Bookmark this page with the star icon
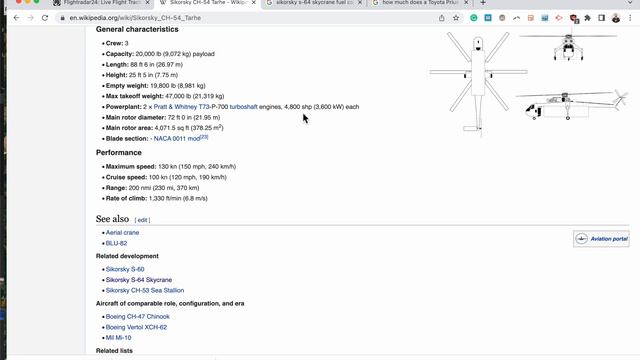 coord(456,18)
